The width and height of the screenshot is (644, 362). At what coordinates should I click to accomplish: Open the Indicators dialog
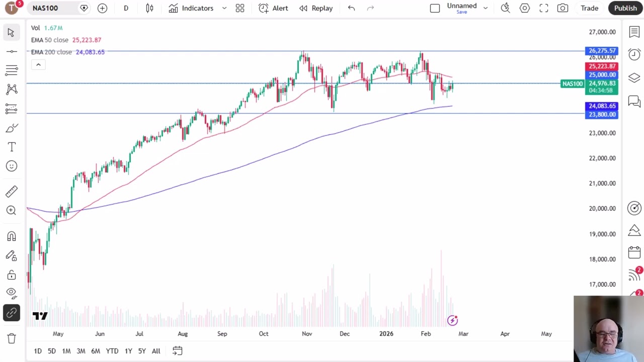191,8
